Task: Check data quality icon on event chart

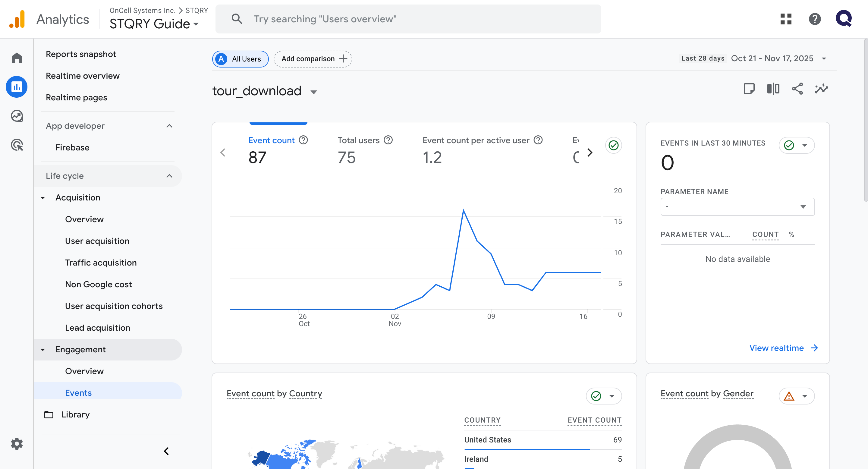Action: [x=613, y=145]
